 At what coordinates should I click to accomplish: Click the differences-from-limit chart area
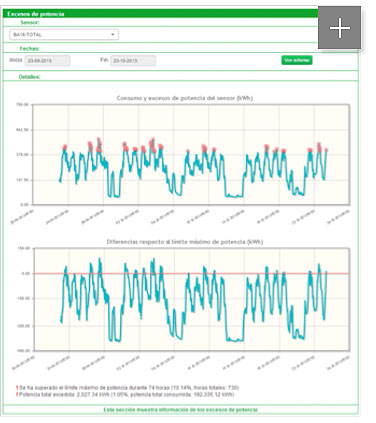[x=192, y=299]
